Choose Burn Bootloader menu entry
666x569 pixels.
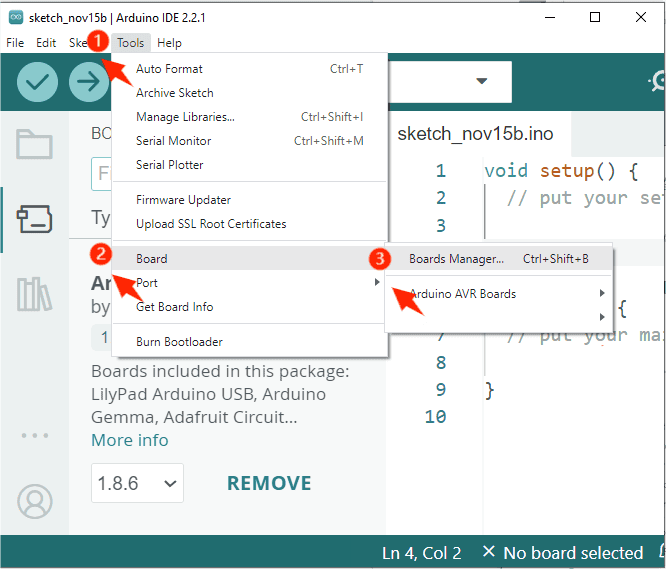(x=179, y=342)
